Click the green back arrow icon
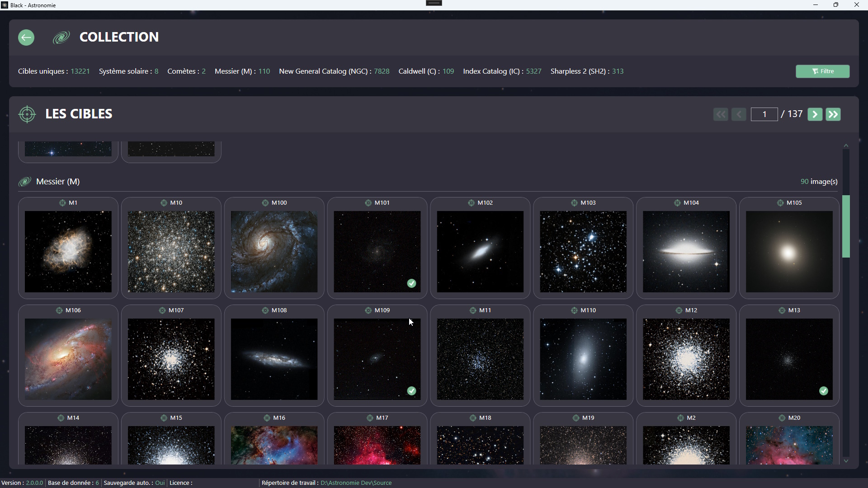 pyautogui.click(x=26, y=38)
